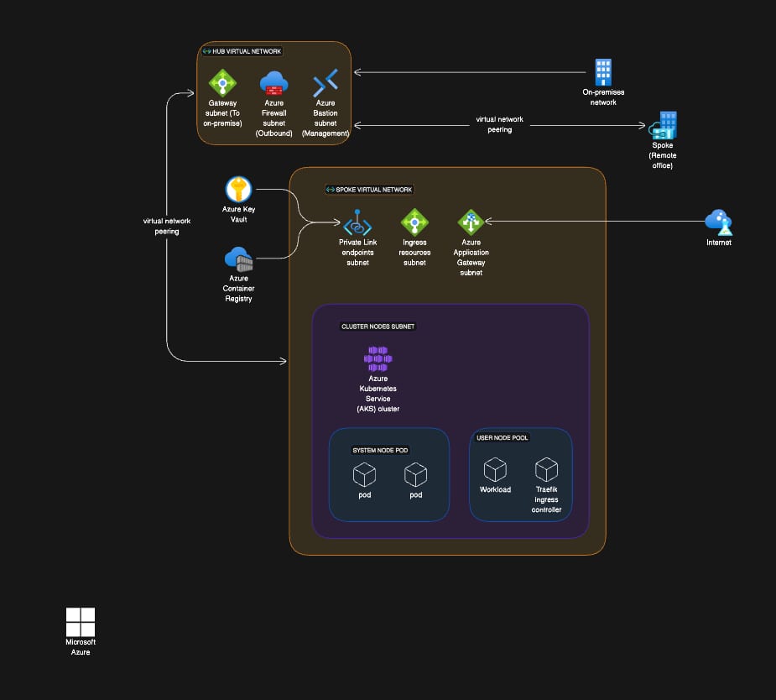Select the Azure Container Registry icon
Viewport: 776px width, 700px height.
238,259
